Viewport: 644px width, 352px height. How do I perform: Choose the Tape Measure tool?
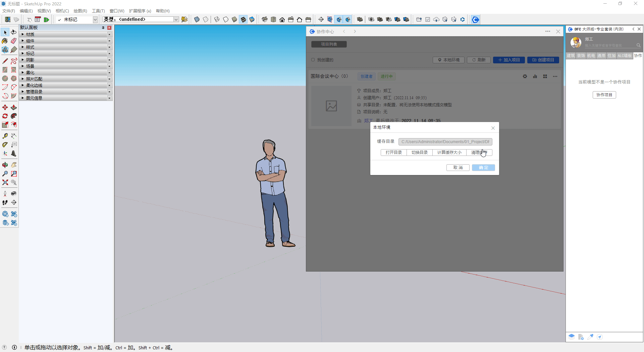pos(5,136)
